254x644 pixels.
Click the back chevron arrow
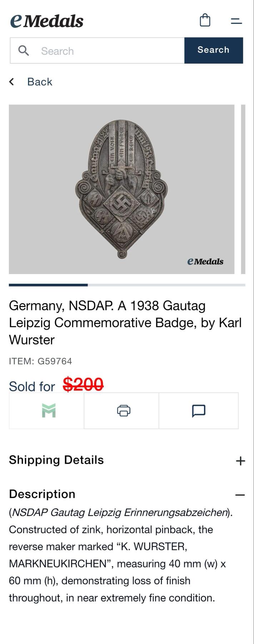tap(12, 82)
